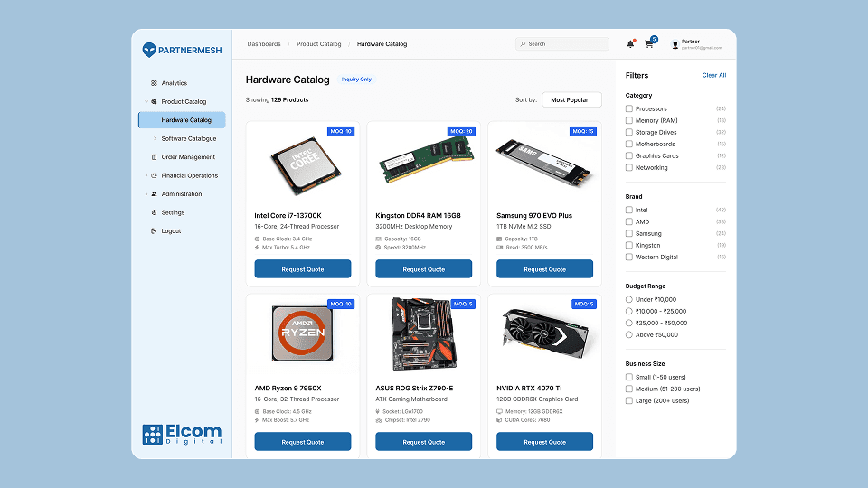
Task: Click the Settings gear icon in sidebar
Action: 154,212
